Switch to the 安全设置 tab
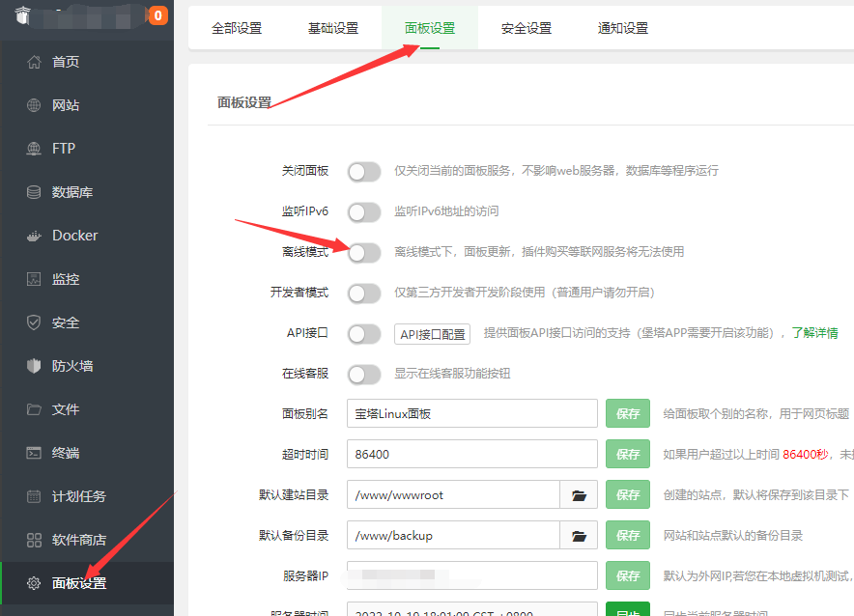Image resolution: width=854 pixels, height=616 pixels. click(x=527, y=28)
